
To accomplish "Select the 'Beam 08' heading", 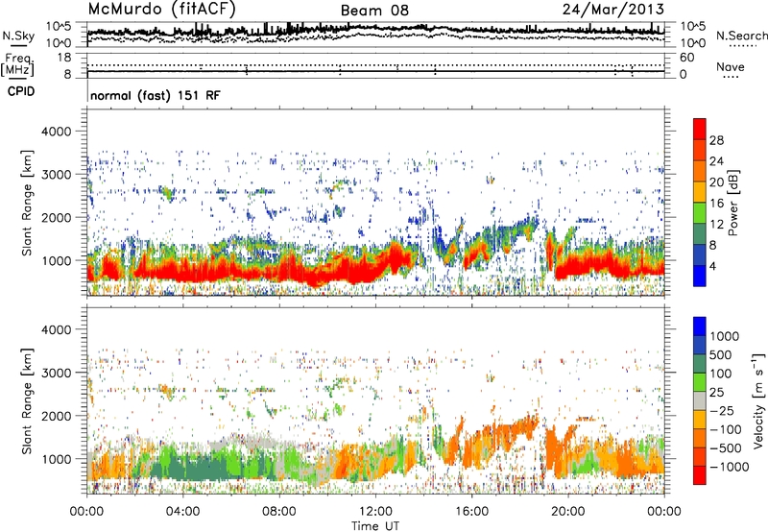I will pyautogui.click(x=374, y=11).
